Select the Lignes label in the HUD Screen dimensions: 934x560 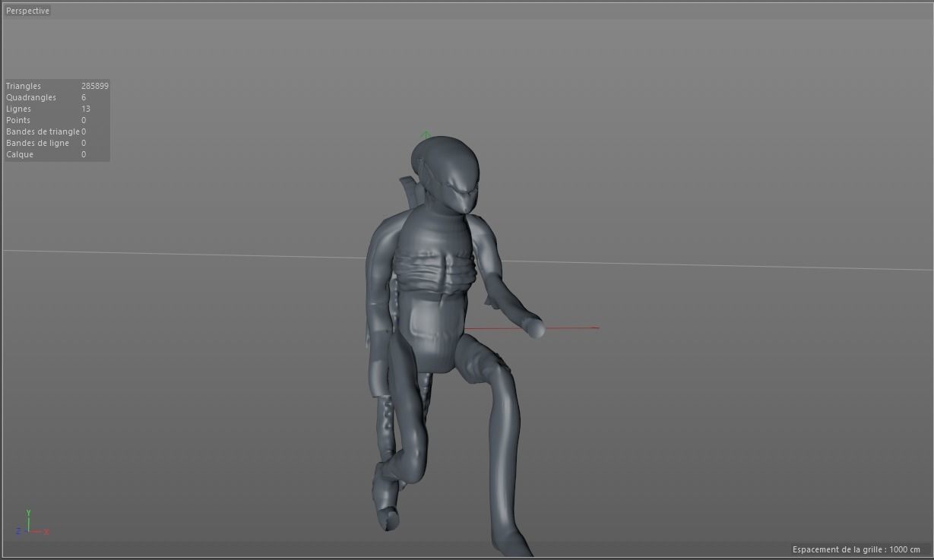(x=18, y=109)
